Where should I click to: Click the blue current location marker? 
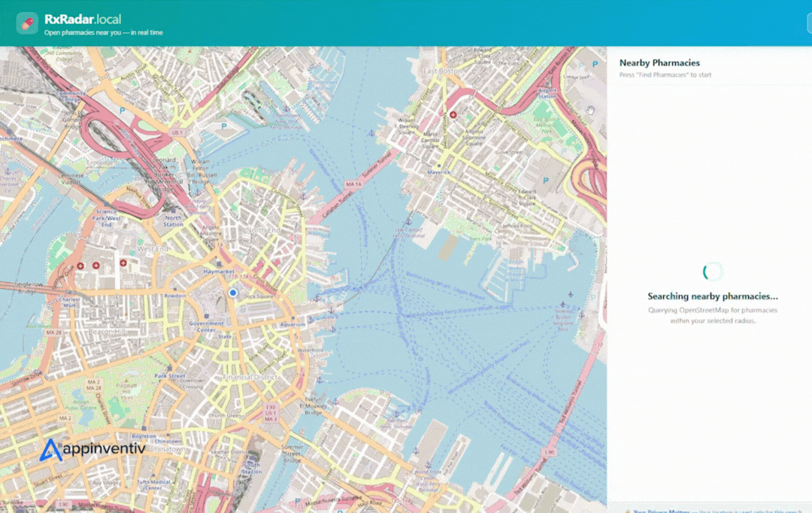(x=233, y=293)
